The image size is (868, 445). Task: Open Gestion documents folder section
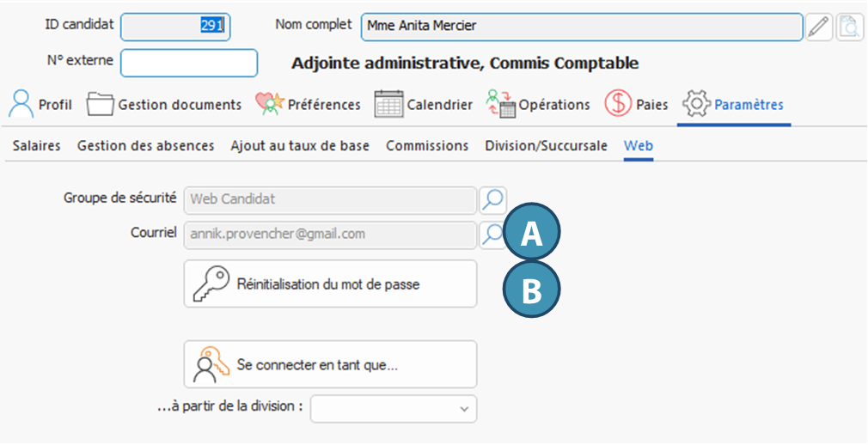pos(165,105)
